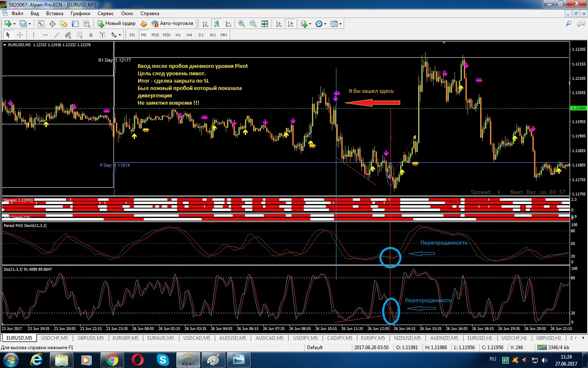
Task: Click the green 1.12000 price level marker
Action: click(x=578, y=108)
